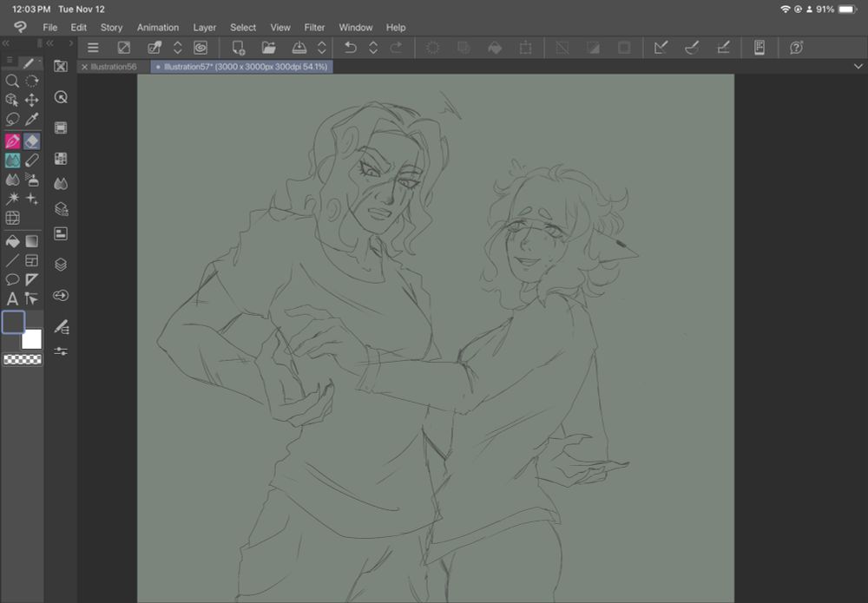Image resolution: width=868 pixels, height=603 pixels.
Task: Click the Clip Studio Paint logo menu
Action: tap(21, 27)
